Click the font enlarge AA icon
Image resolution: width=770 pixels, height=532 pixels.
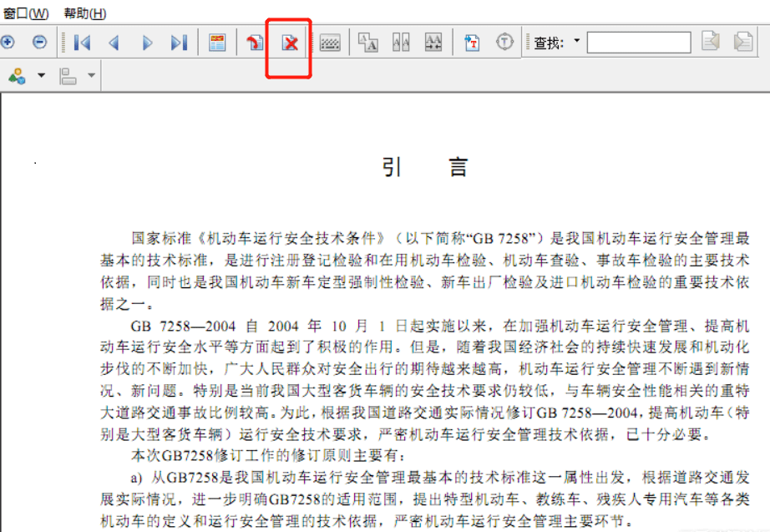point(432,42)
